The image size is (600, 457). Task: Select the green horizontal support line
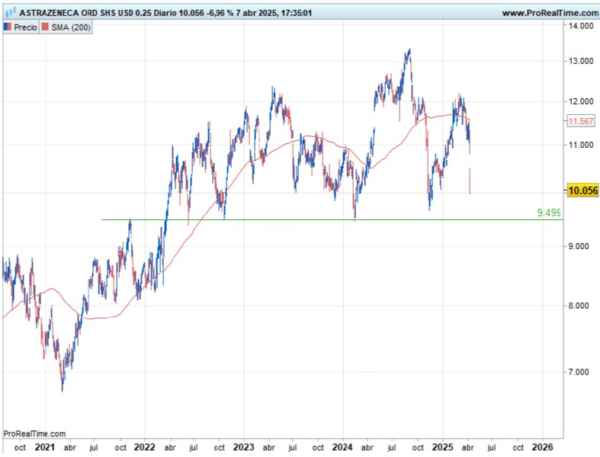[300, 219]
